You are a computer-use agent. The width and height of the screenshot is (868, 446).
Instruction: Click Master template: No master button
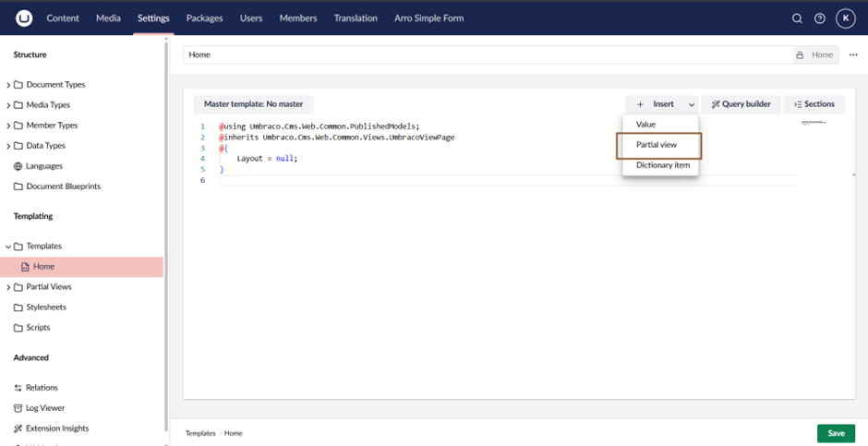(254, 104)
